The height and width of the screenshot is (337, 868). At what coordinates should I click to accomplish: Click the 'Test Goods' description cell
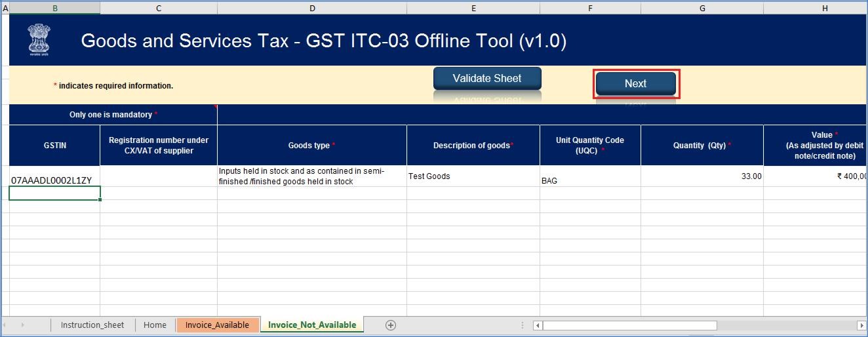tap(473, 176)
